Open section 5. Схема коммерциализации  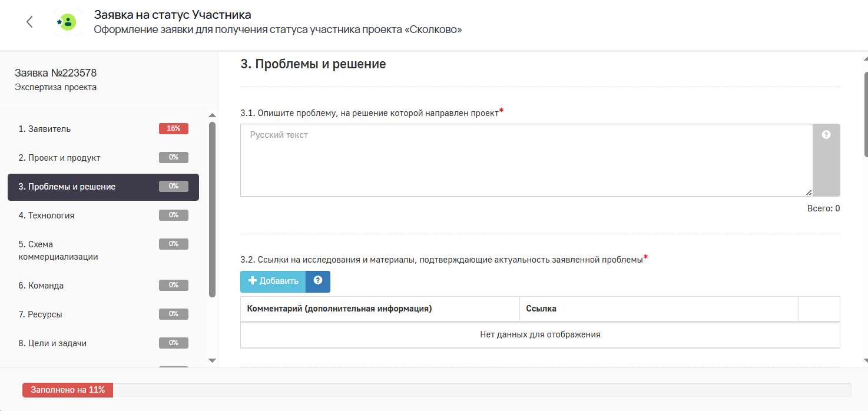pyautogui.click(x=103, y=251)
